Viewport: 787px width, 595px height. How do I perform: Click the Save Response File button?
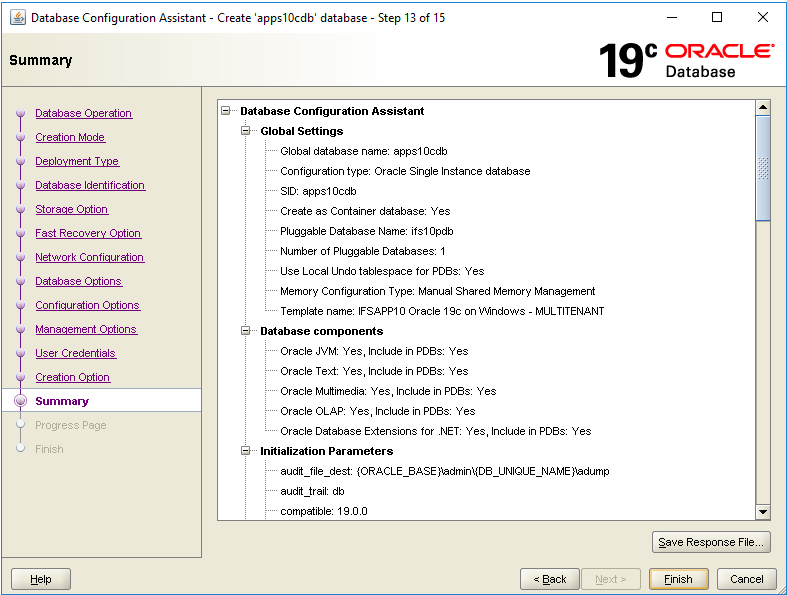click(x=711, y=542)
